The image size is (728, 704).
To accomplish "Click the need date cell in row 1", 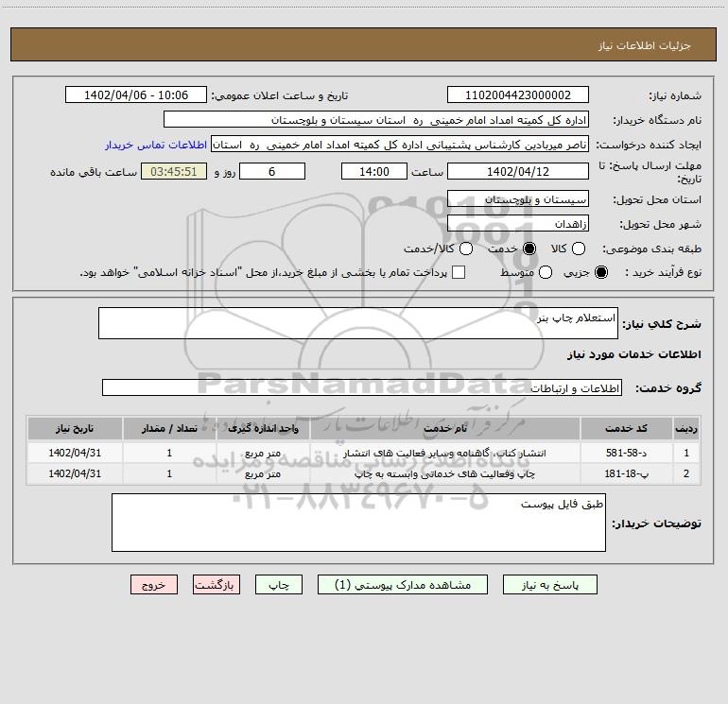I will [75, 453].
